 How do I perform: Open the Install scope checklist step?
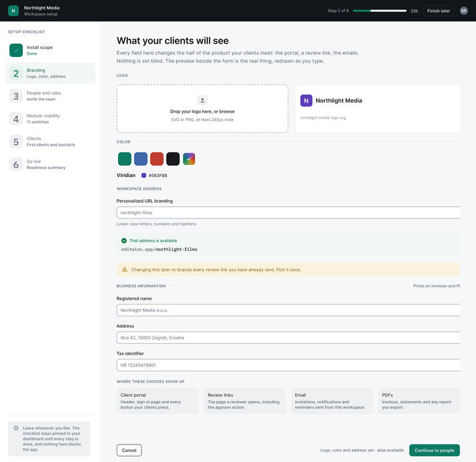pos(50,50)
